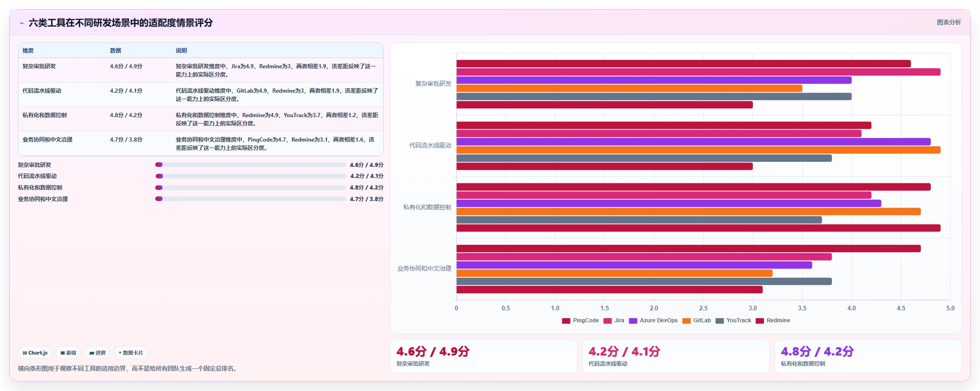980x391 pixels.
Task: Click the 进度 tag chip
Action: pyautogui.click(x=97, y=353)
